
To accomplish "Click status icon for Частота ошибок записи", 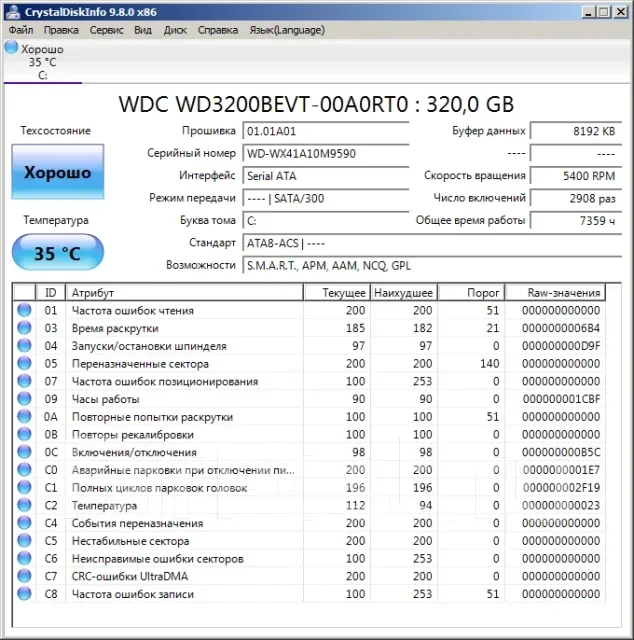I will pyautogui.click(x=24, y=593).
